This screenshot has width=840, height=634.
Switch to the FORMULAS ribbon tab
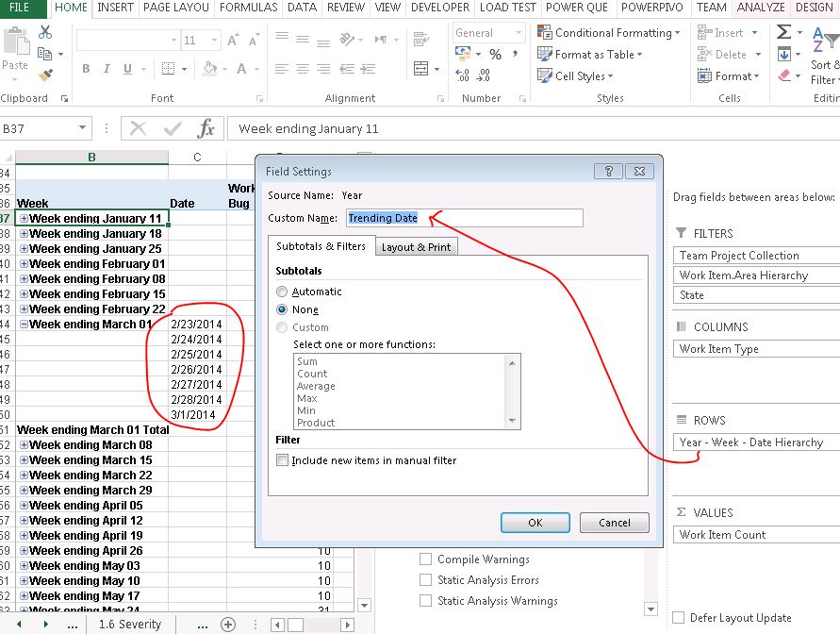pyautogui.click(x=248, y=8)
